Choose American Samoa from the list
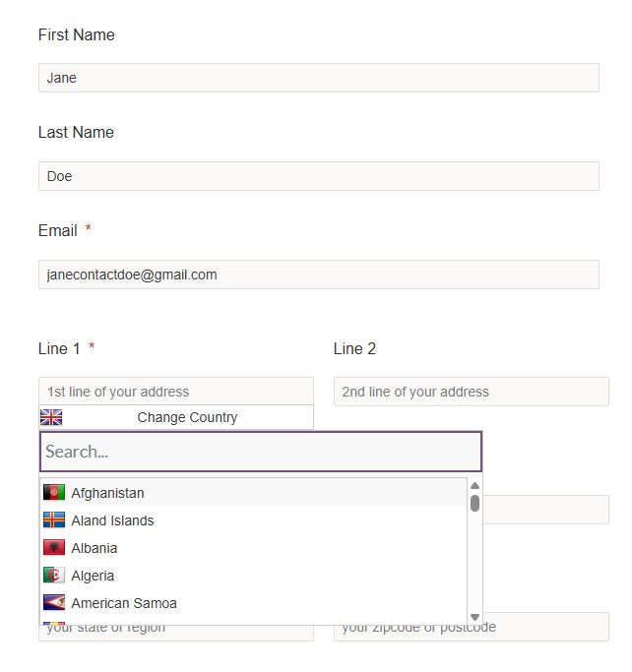 [124, 603]
